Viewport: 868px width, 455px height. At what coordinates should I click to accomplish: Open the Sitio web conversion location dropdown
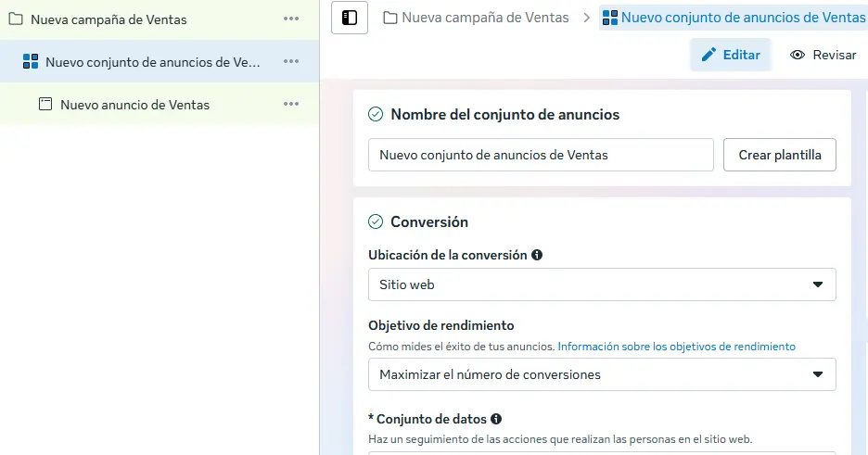pos(602,284)
